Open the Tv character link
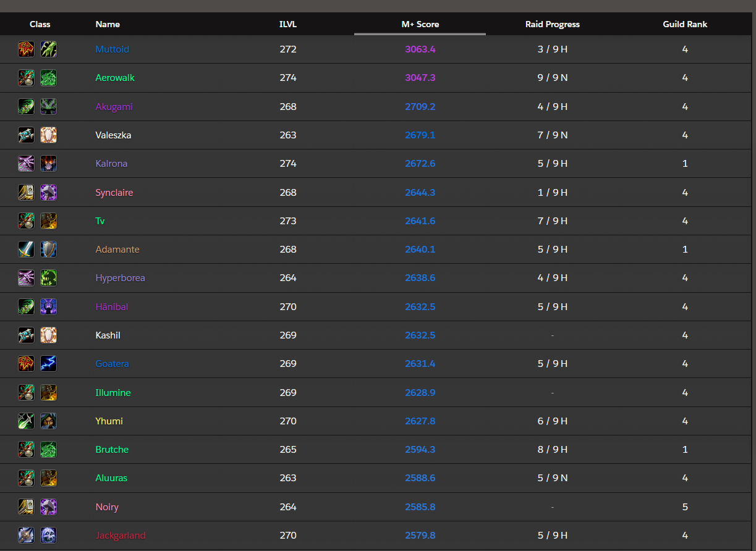Image resolution: width=756 pixels, height=551 pixels. pos(100,221)
